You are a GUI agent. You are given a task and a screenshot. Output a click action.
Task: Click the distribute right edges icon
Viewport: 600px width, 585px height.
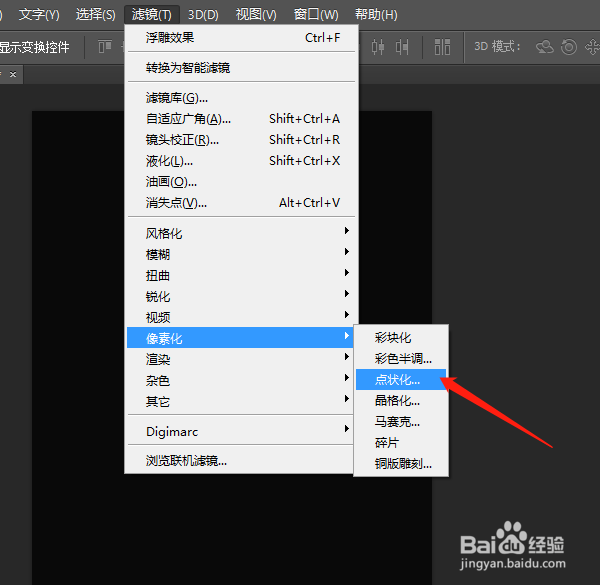402,47
